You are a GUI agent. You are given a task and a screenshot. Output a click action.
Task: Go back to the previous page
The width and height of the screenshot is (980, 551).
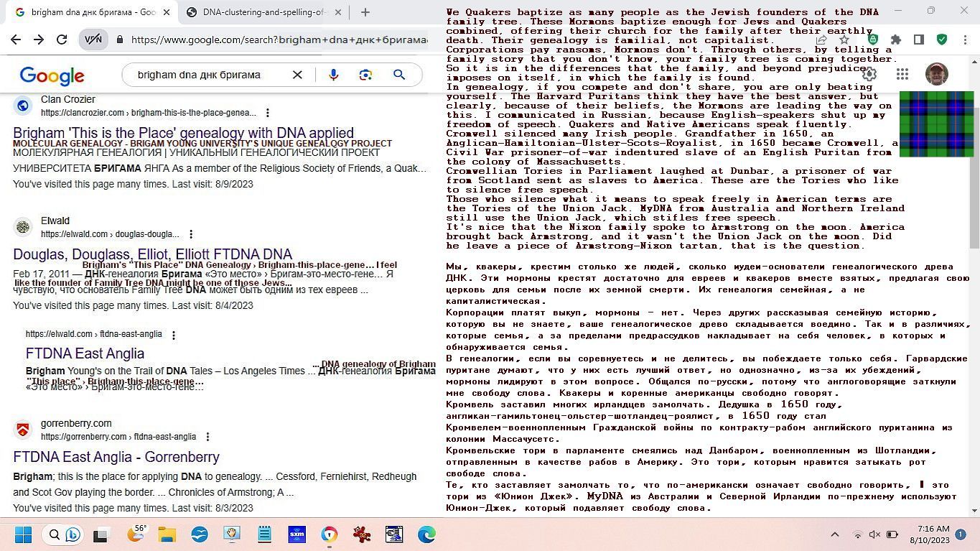point(16,40)
